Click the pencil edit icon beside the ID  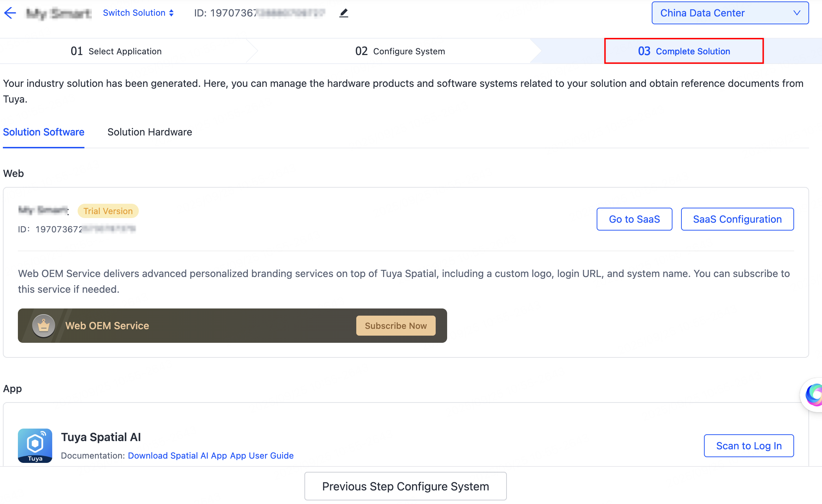(343, 13)
